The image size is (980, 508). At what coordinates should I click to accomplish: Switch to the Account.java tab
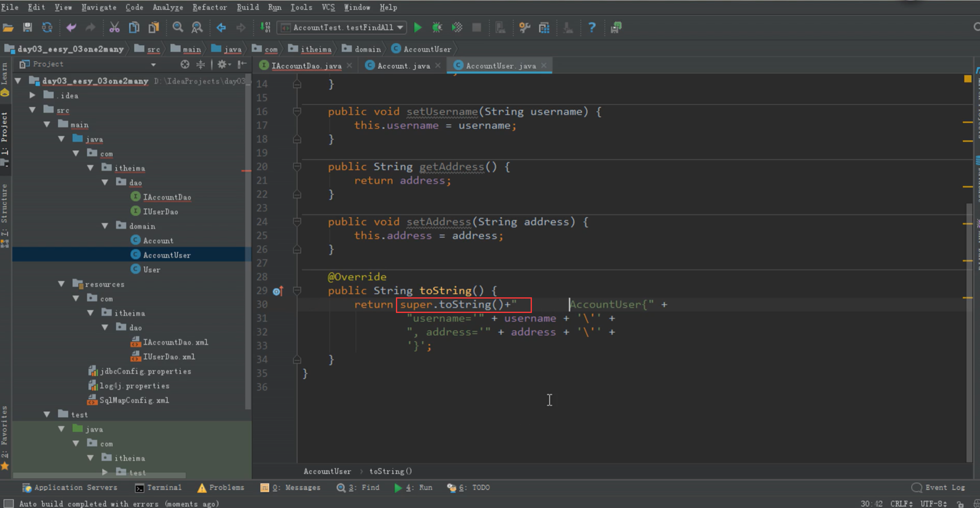(x=403, y=66)
